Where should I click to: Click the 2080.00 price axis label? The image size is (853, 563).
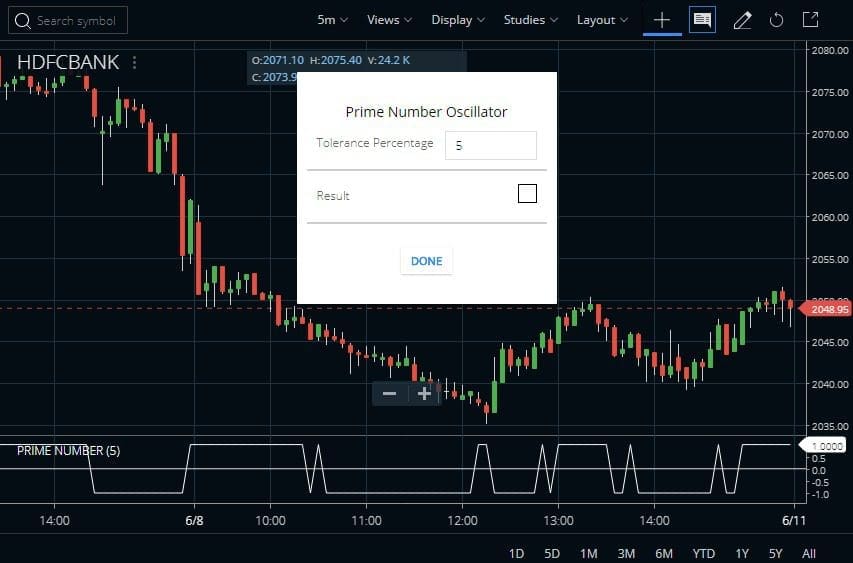tap(830, 51)
